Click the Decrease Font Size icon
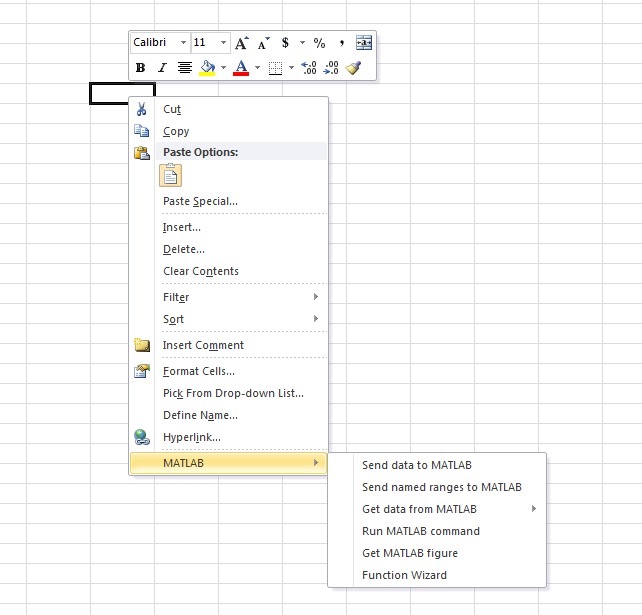Image resolution: width=642 pixels, height=615 pixels. coord(264,43)
